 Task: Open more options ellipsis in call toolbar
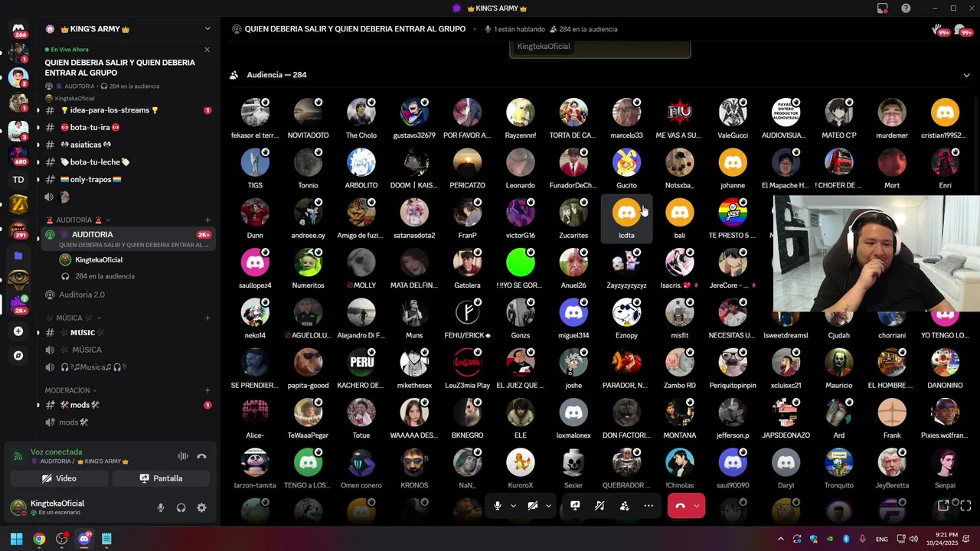click(648, 506)
